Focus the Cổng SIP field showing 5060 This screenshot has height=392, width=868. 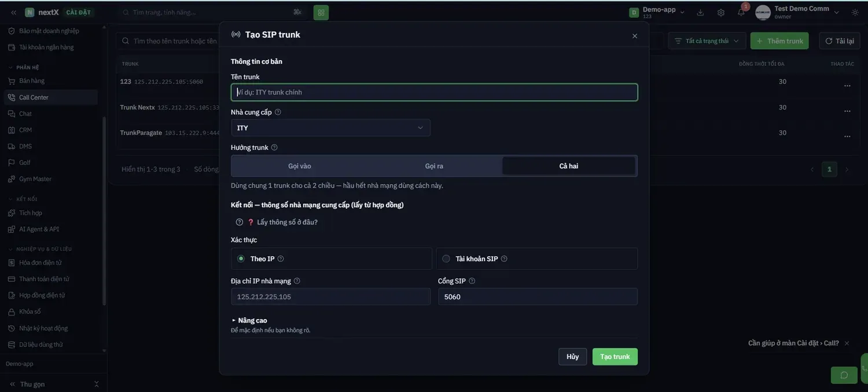[538, 296]
